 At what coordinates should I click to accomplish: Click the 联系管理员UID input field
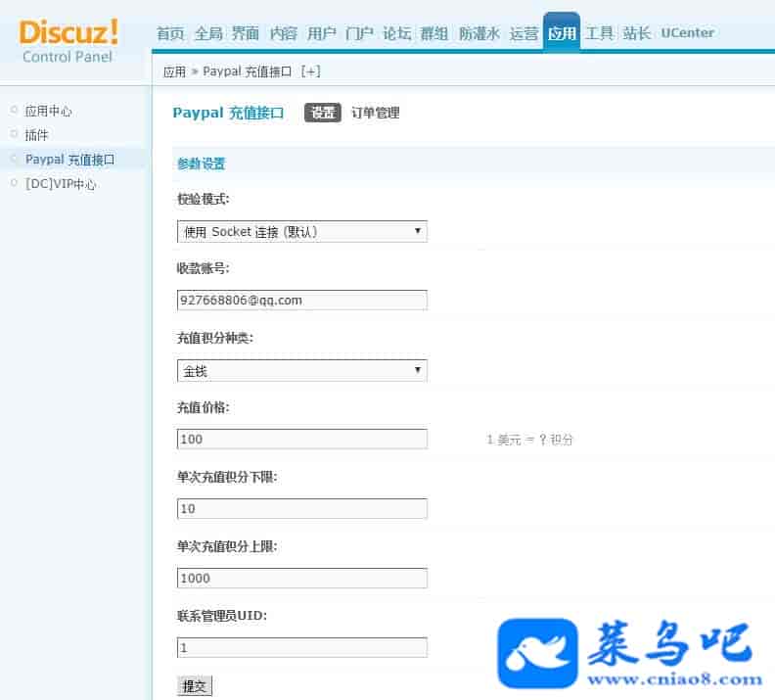click(302, 647)
